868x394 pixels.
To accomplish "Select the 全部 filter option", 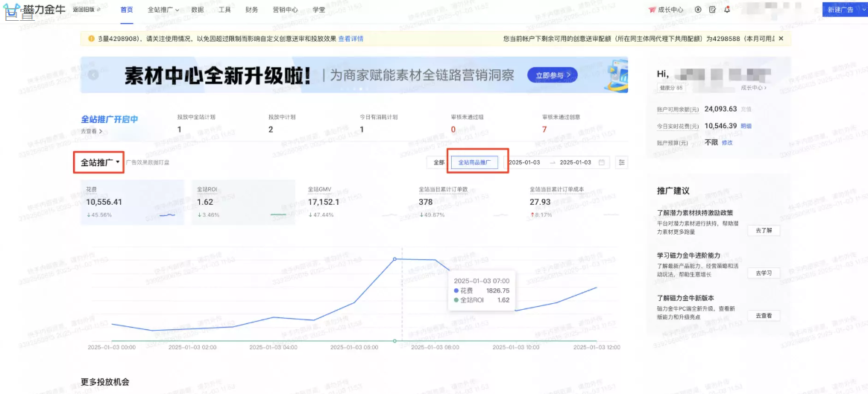I will 439,162.
